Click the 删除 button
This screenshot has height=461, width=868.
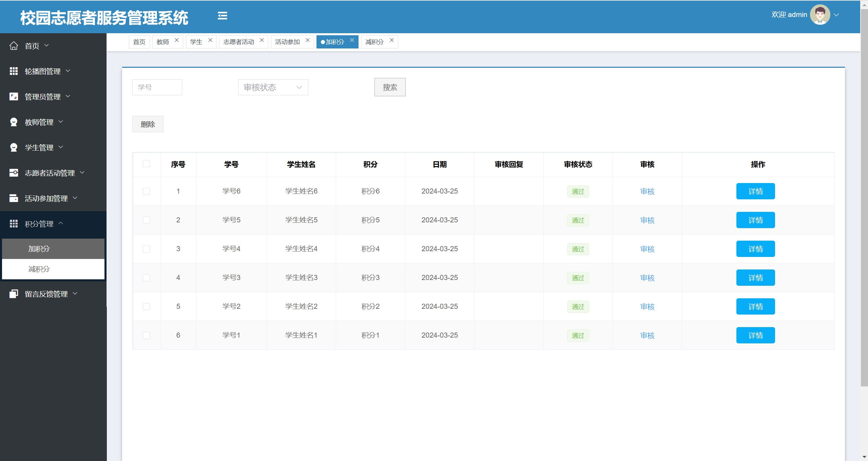(x=148, y=124)
